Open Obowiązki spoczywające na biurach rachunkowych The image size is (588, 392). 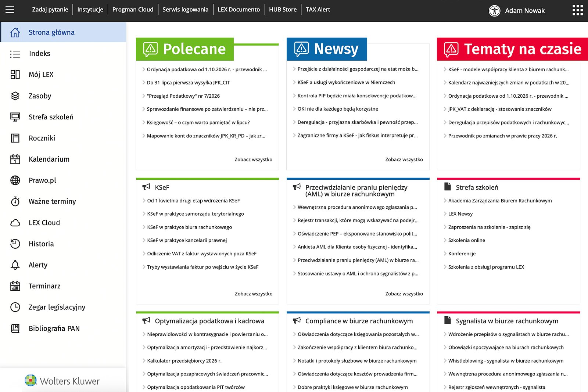[506, 348]
